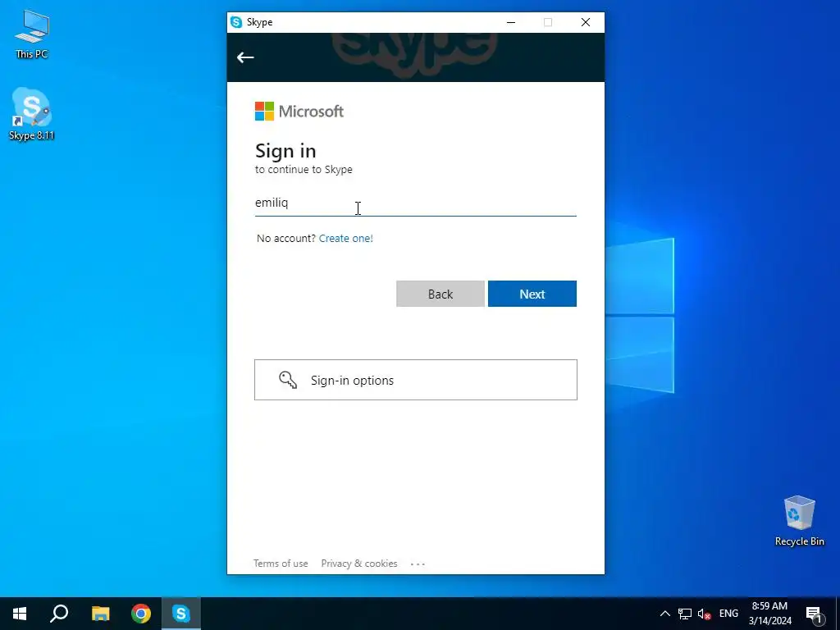The image size is (840, 630).
Task: Show hidden system tray icons
Action: coord(664,614)
